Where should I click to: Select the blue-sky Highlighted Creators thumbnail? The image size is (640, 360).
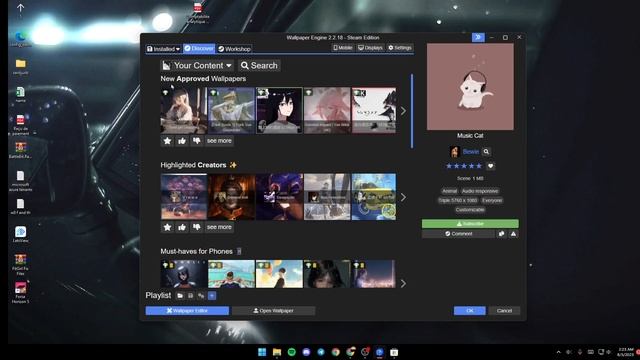[x=373, y=197]
